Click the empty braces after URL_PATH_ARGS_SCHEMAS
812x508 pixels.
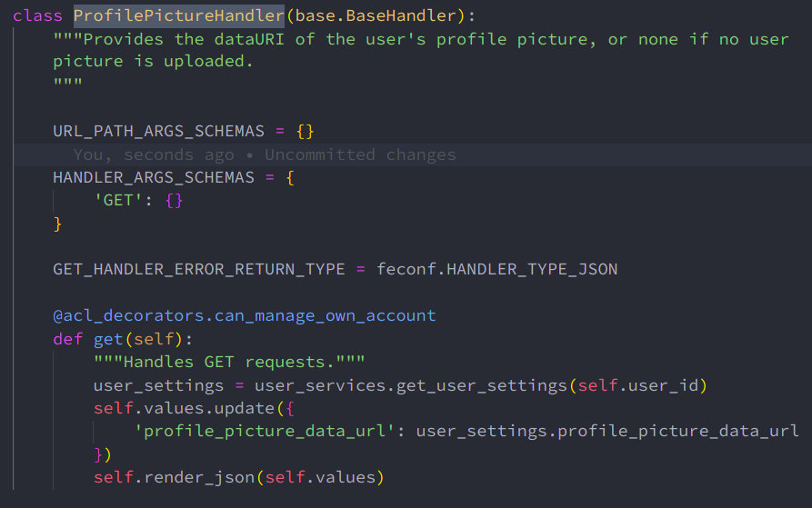click(305, 131)
